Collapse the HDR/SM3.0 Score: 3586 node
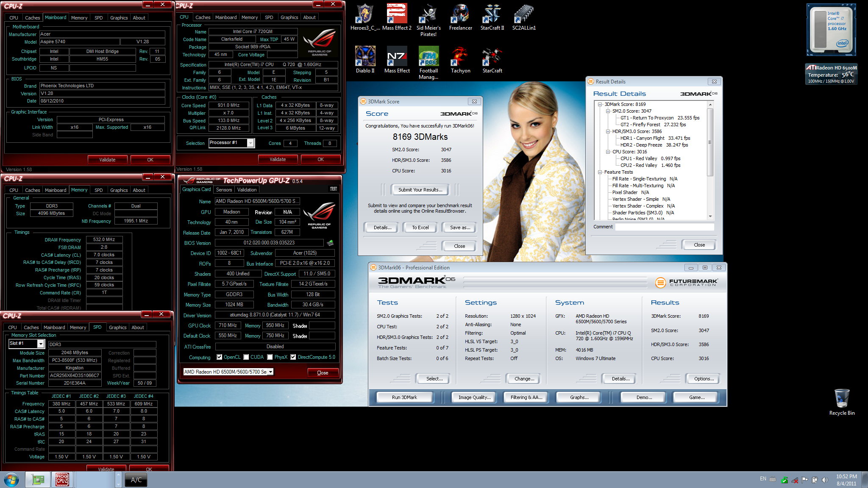Image resolution: width=868 pixels, height=488 pixels. point(608,131)
